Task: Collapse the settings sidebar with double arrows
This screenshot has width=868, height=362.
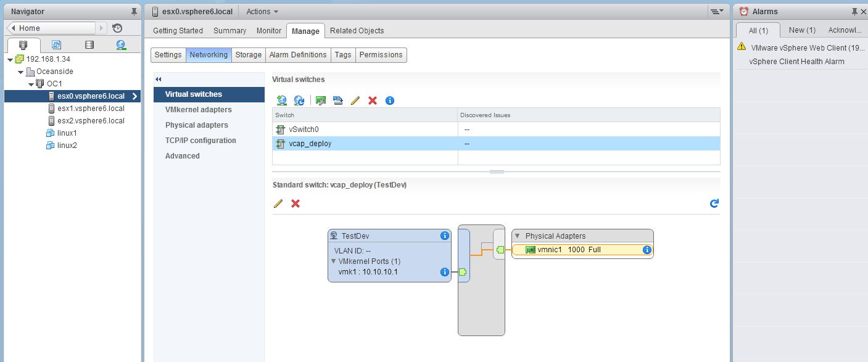Action: coord(159,80)
